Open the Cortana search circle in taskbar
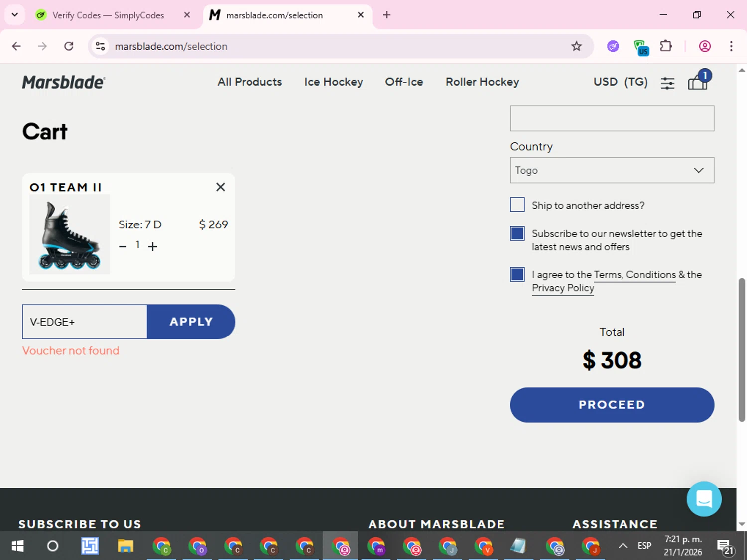Image resolution: width=747 pixels, height=560 pixels. (53, 546)
